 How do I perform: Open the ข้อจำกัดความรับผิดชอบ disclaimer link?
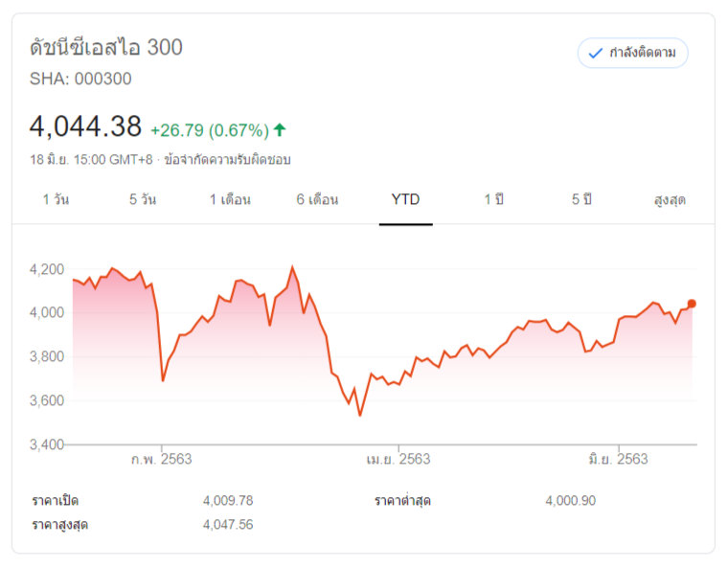pos(228,160)
